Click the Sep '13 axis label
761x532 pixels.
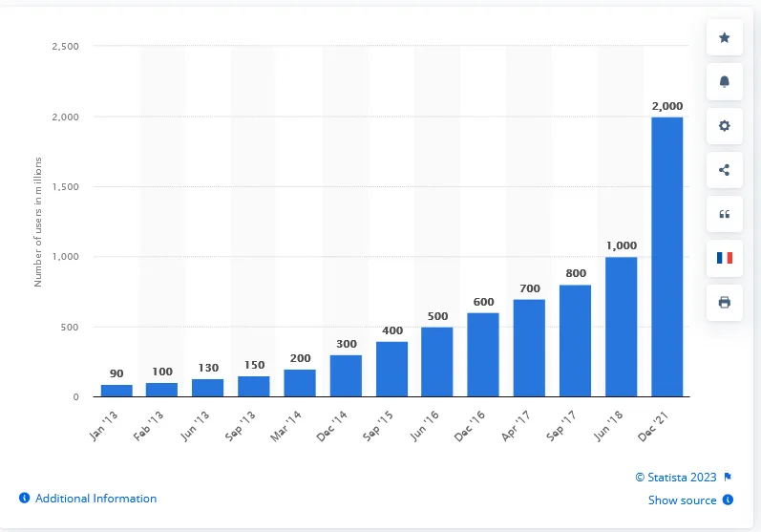pos(240,426)
